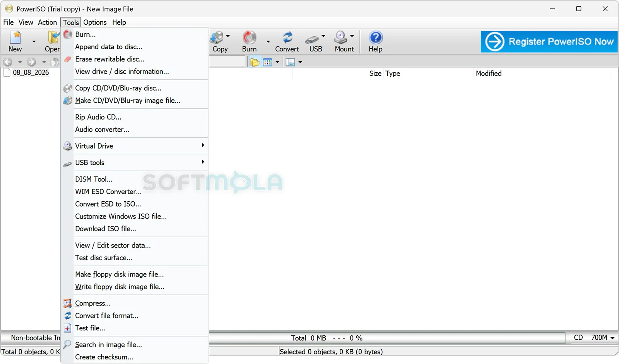The height and width of the screenshot is (364, 619).
Task: Click the Convert toolbar button
Action: (287, 41)
